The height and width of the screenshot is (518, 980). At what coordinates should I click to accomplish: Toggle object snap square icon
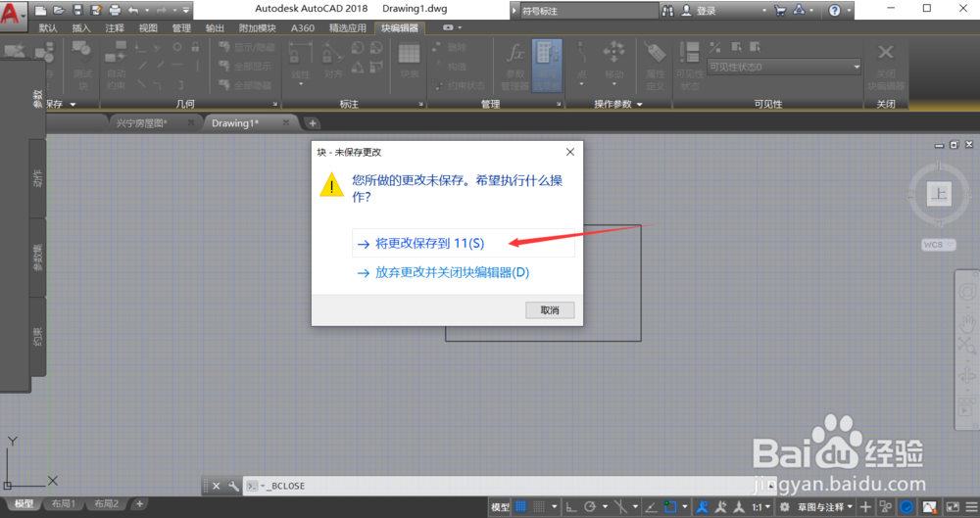tap(670, 507)
